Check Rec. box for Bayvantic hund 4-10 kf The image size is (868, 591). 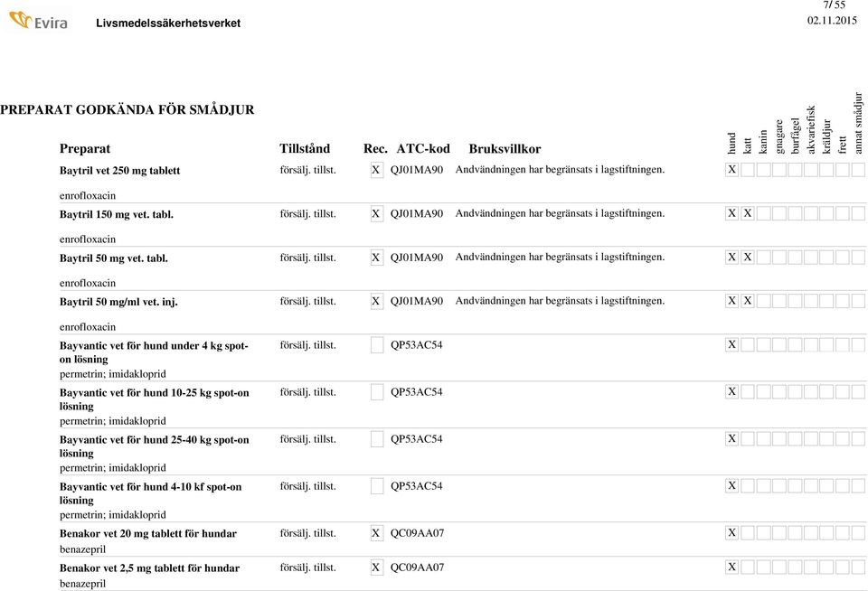376,486
